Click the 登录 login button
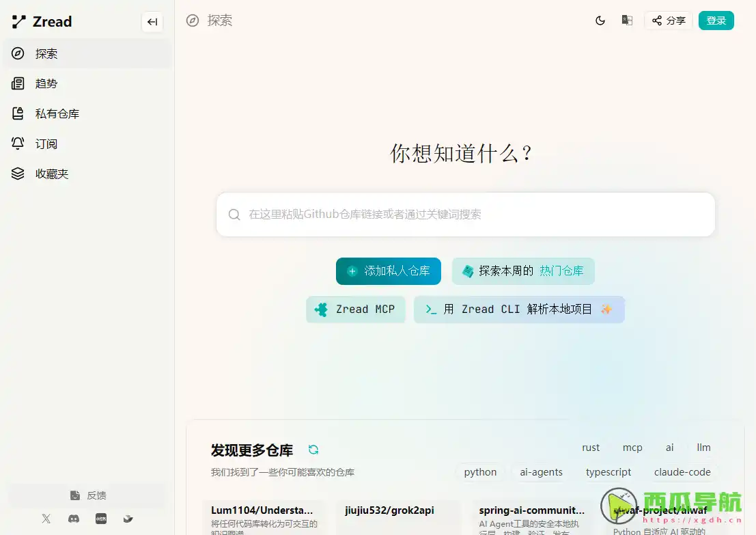Viewport: 756px width, 535px height. point(716,20)
